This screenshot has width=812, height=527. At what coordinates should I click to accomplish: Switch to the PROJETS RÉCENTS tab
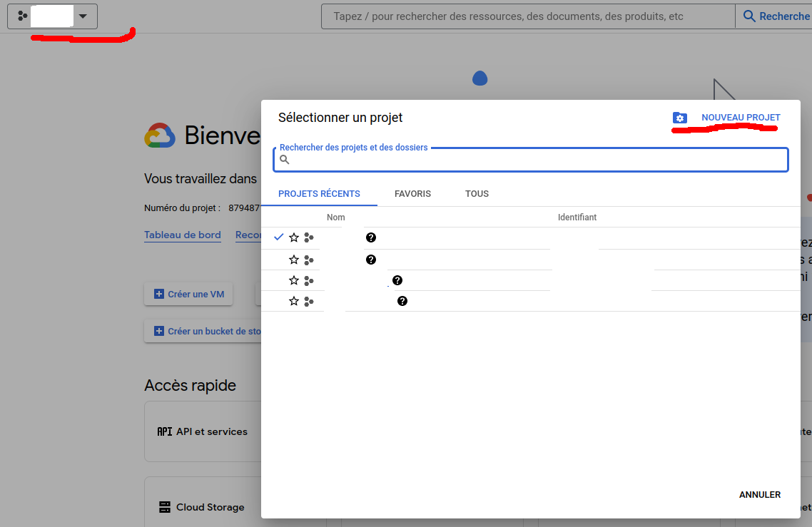pos(319,193)
